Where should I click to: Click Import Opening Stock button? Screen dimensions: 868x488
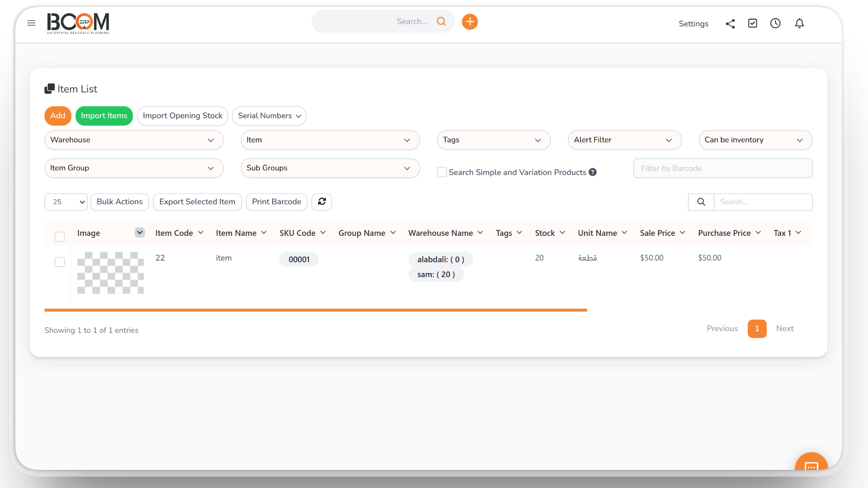click(x=183, y=116)
